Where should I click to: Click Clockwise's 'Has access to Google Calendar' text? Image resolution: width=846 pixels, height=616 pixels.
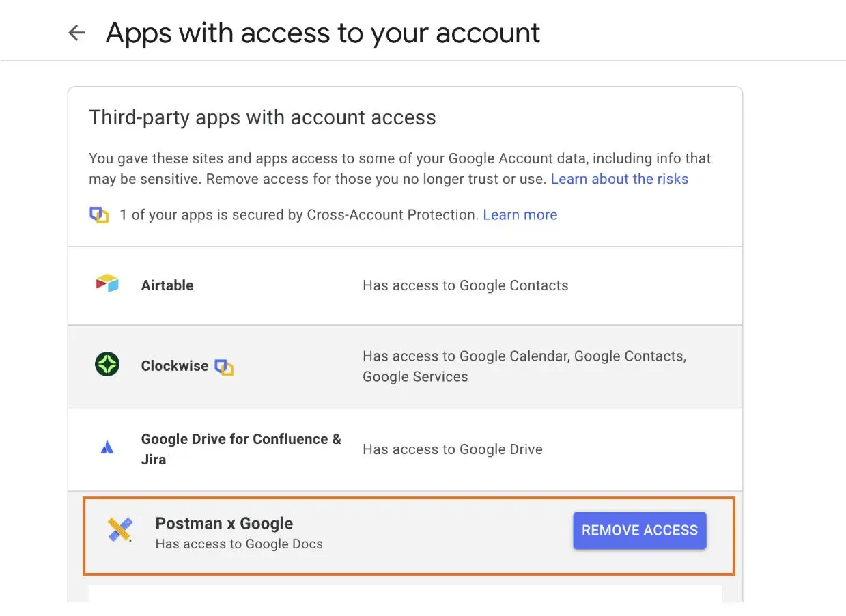(x=524, y=366)
